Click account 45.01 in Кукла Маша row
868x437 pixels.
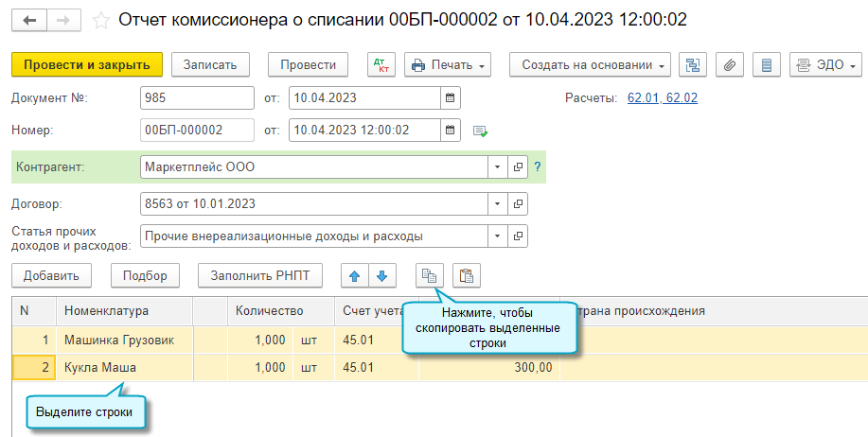tap(377, 367)
